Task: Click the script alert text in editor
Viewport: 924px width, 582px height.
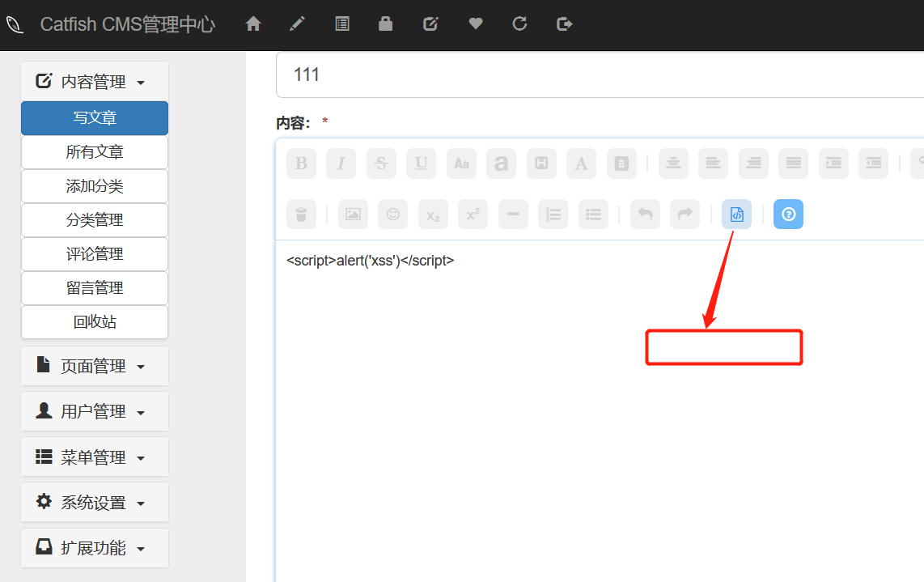Action: (x=370, y=261)
